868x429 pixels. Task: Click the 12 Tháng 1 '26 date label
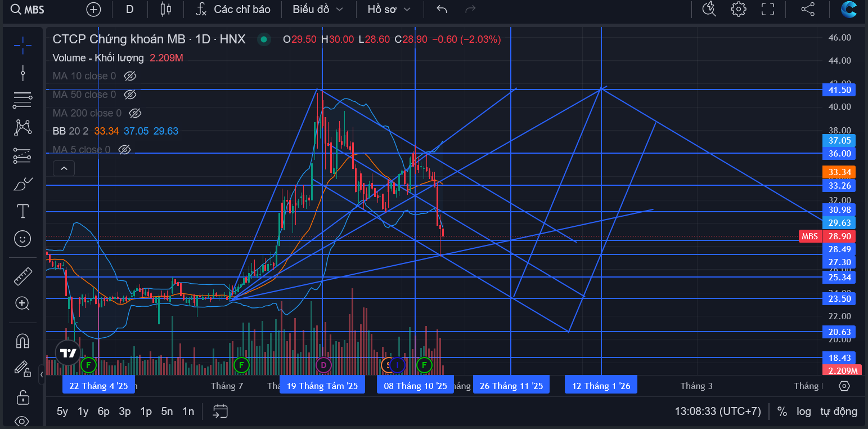(x=601, y=386)
